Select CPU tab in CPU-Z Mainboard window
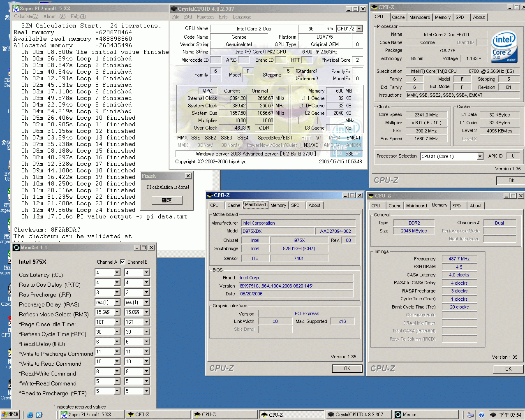Viewport: 525px width, 420px height. click(215, 205)
